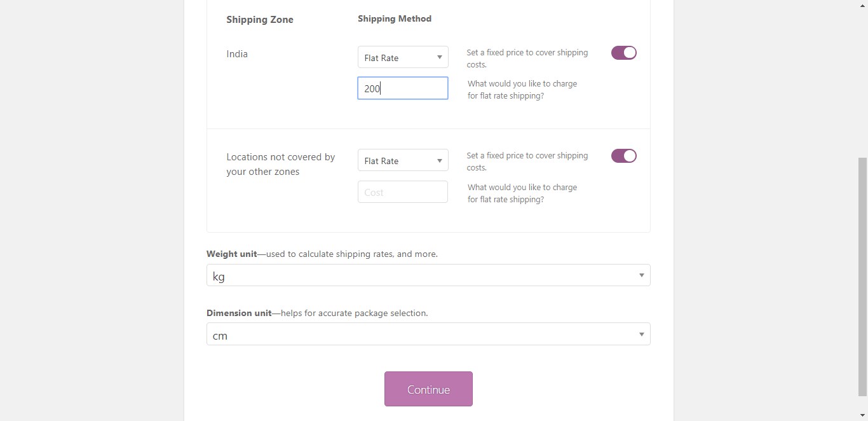
Task: Open the Flat Rate dropdown for uncovered locations
Action: (403, 160)
